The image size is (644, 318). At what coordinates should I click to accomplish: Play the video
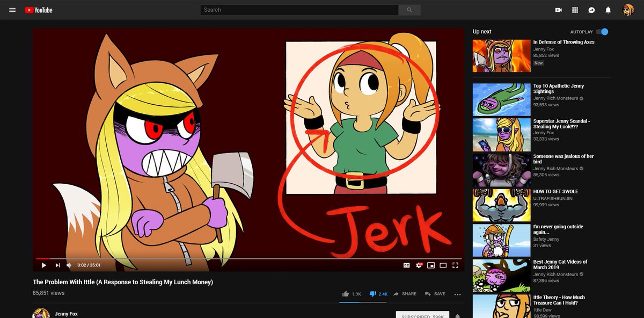pyautogui.click(x=44, y=265)
